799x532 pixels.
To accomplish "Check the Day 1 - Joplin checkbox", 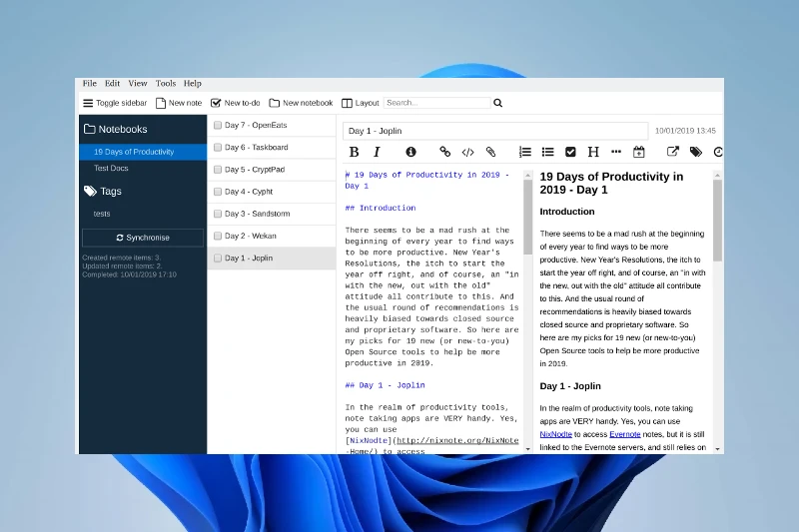I will coord(218,259).
